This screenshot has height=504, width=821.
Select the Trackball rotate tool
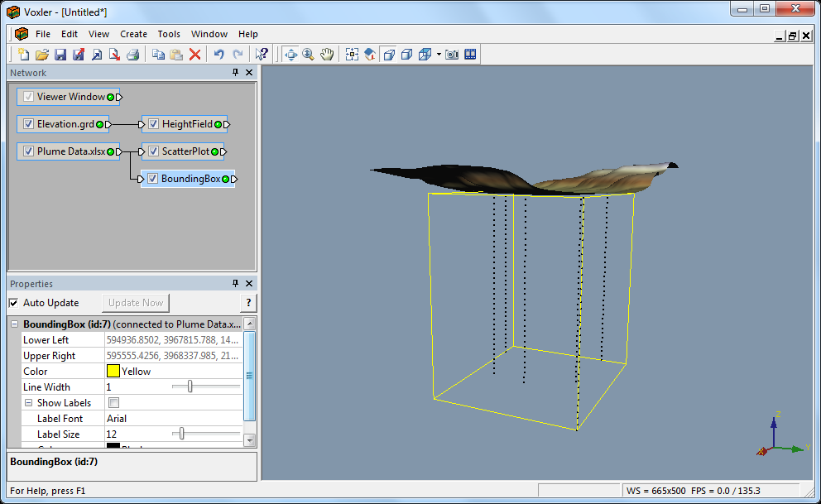pos(290,54)
